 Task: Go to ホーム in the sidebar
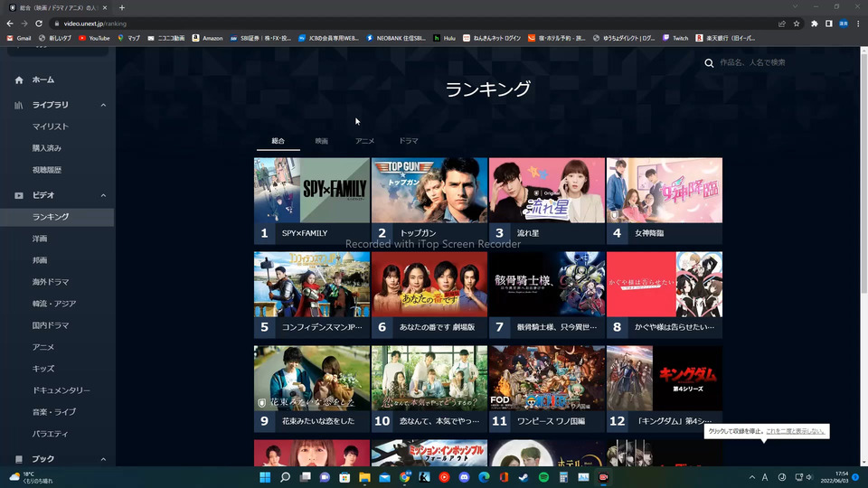(x=43, y=80)
